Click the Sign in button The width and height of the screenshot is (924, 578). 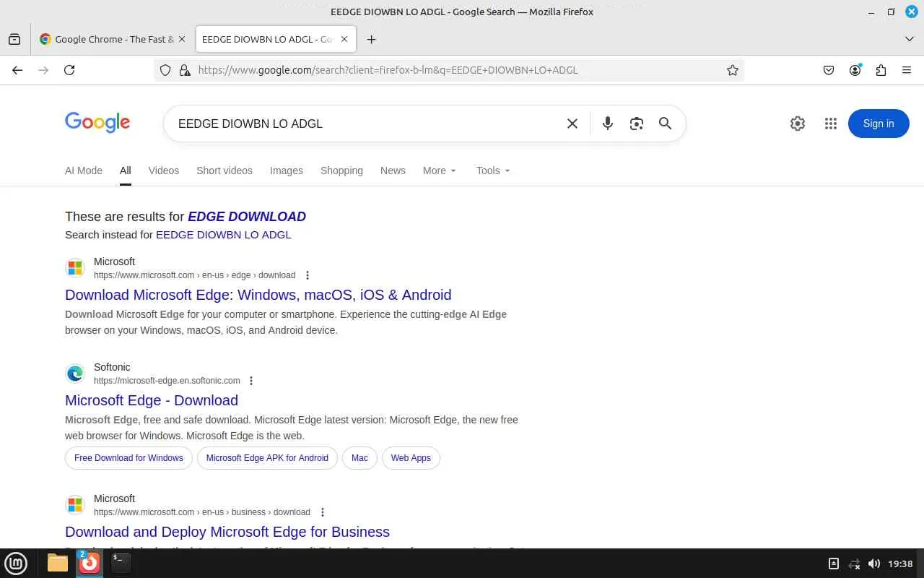click(879, 124)
